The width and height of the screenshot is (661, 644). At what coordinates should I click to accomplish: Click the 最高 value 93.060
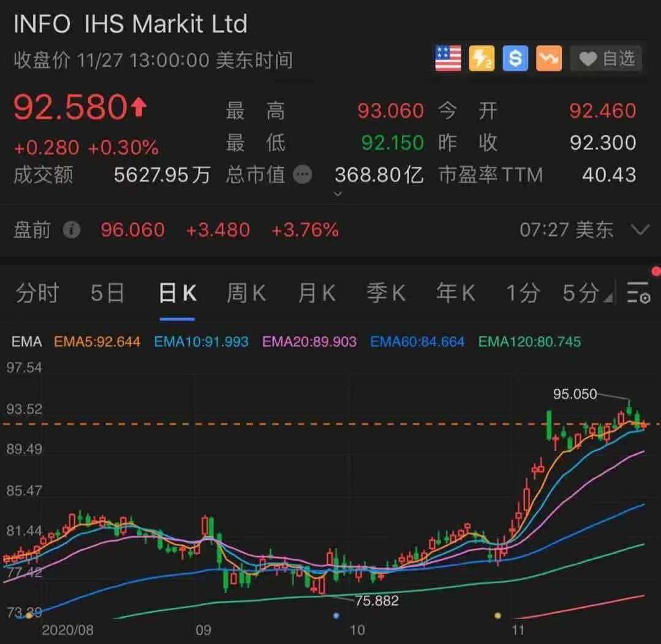pyautogui.click(x=390, y=111)
